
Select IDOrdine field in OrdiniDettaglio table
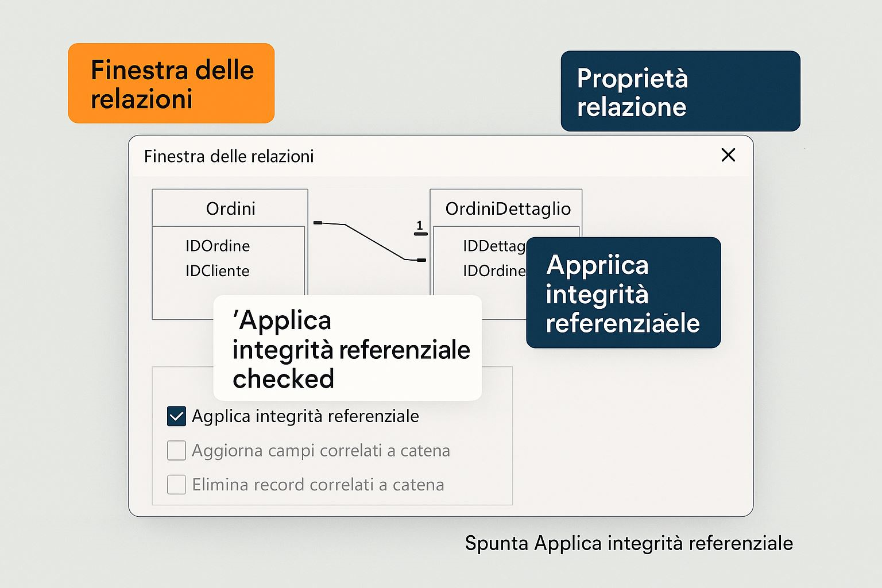click(x=494, y=271)
